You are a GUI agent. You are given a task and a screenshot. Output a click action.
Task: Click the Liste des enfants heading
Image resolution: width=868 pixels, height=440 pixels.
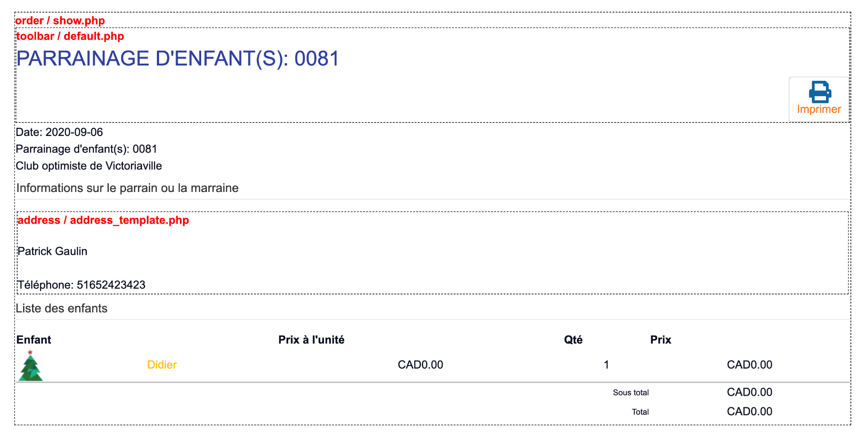(61, 308)
